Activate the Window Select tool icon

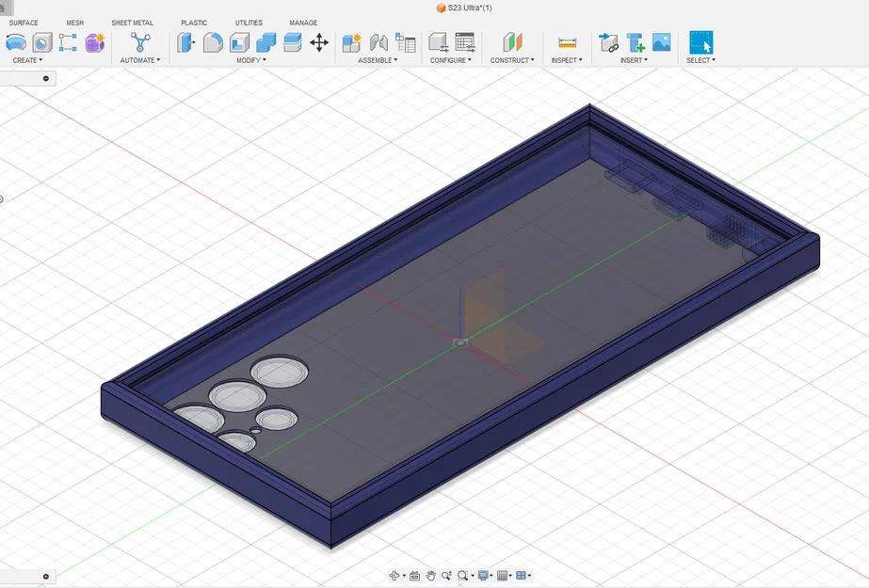click(701, 42)
